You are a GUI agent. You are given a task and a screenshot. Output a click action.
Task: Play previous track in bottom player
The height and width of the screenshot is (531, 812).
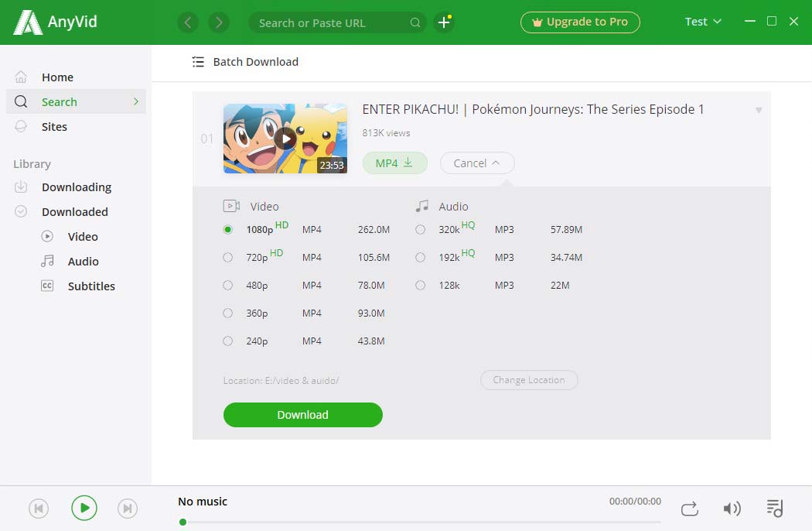39,509
